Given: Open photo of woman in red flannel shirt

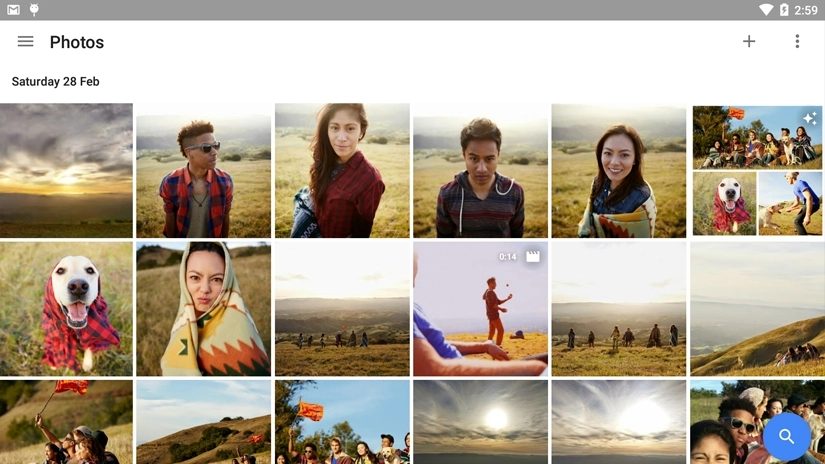Looking at the screenshot, I should [x=342, y=170].
